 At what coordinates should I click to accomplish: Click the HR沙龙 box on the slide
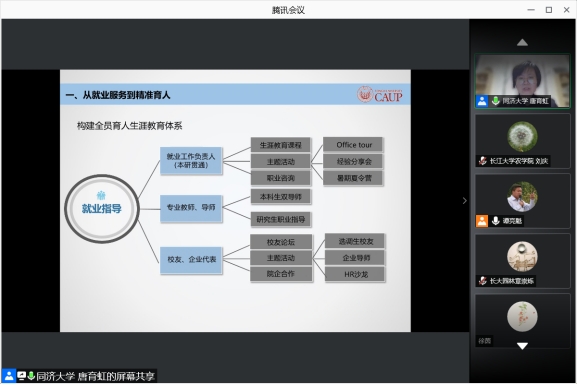(355, 274)
